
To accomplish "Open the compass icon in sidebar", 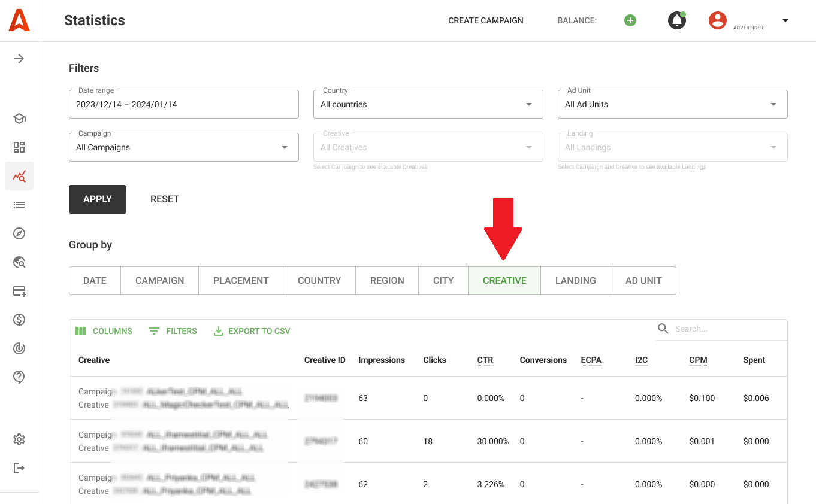I will click(19, 233).
